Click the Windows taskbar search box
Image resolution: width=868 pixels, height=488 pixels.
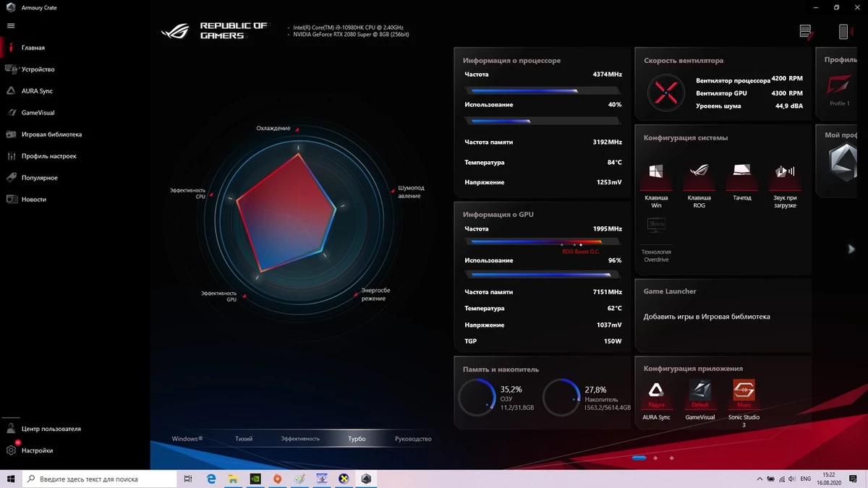[100, 479]
